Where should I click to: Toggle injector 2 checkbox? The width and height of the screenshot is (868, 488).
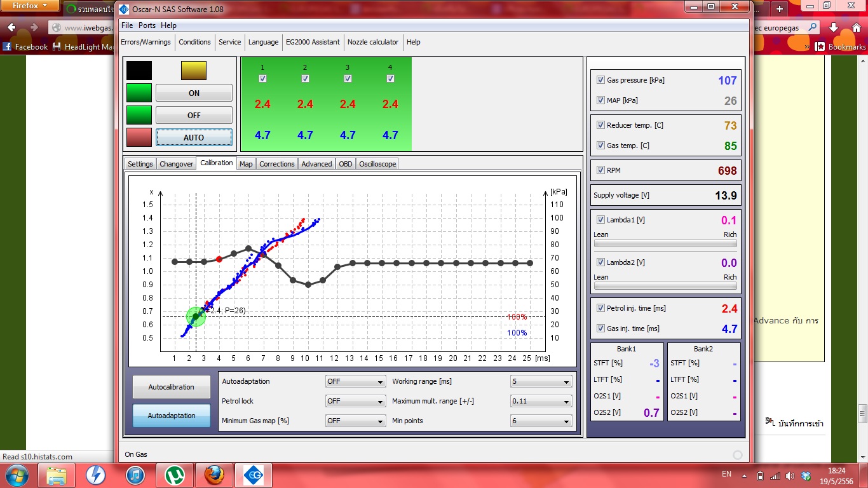point(305,79)
